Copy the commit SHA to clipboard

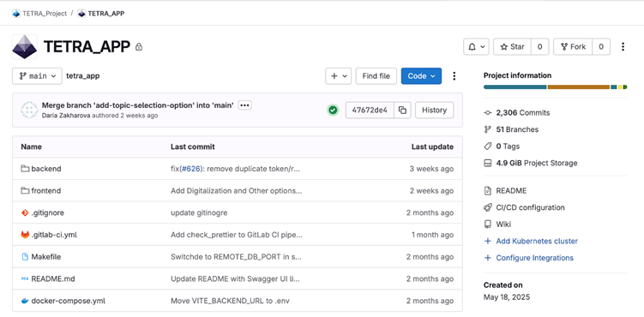click(402, 110)
